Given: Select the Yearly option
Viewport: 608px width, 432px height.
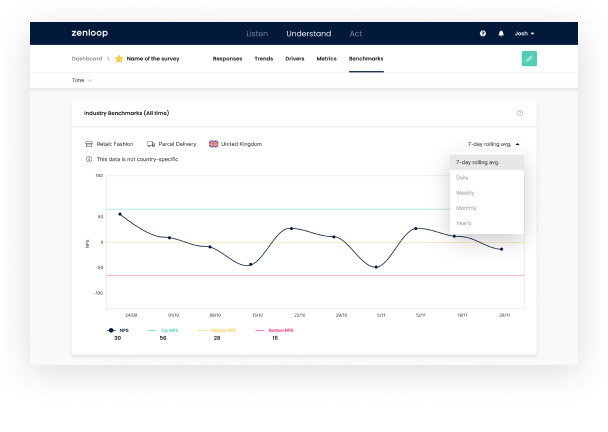Looking at the screenshot, I should tap(487, 223).
